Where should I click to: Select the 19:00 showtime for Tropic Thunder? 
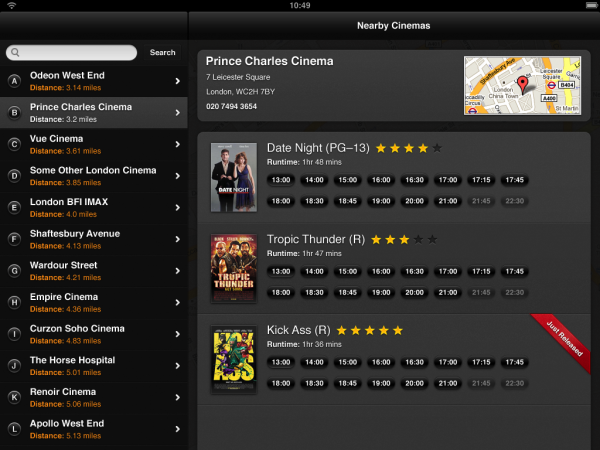[381, 292]
